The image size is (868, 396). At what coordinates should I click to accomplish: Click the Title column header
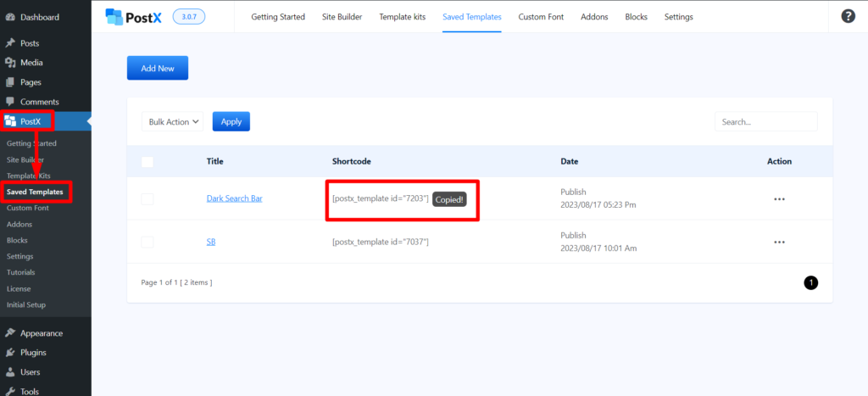(x=215, y=162)
